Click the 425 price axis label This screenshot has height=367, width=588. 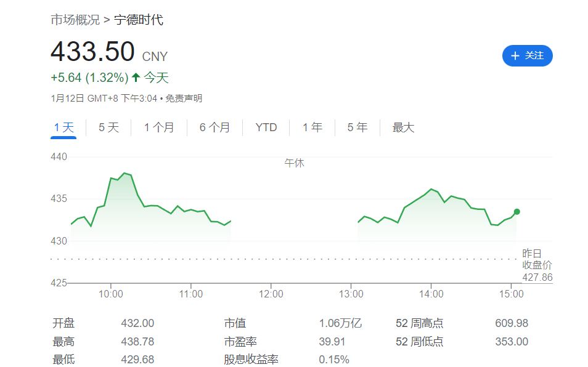(59, 283)
